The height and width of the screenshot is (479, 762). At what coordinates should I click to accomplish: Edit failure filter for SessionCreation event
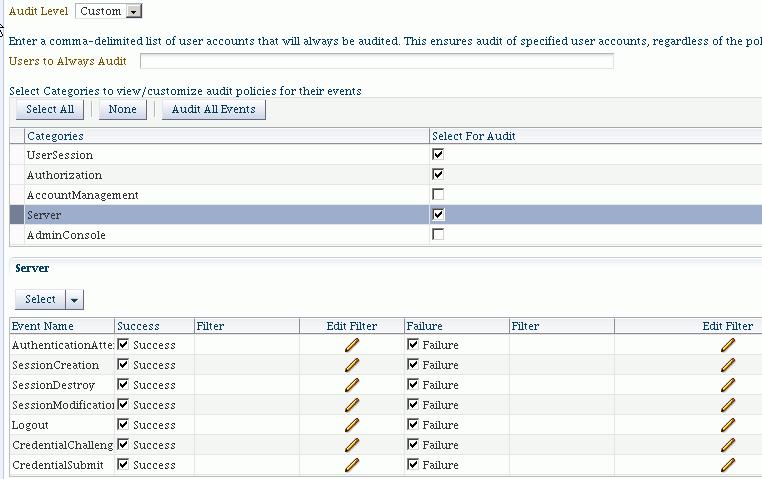[727, 365]
